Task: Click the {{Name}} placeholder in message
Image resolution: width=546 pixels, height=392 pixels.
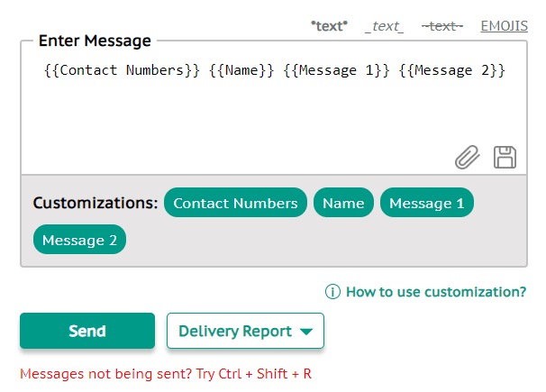Action: [x=241, y=70]
